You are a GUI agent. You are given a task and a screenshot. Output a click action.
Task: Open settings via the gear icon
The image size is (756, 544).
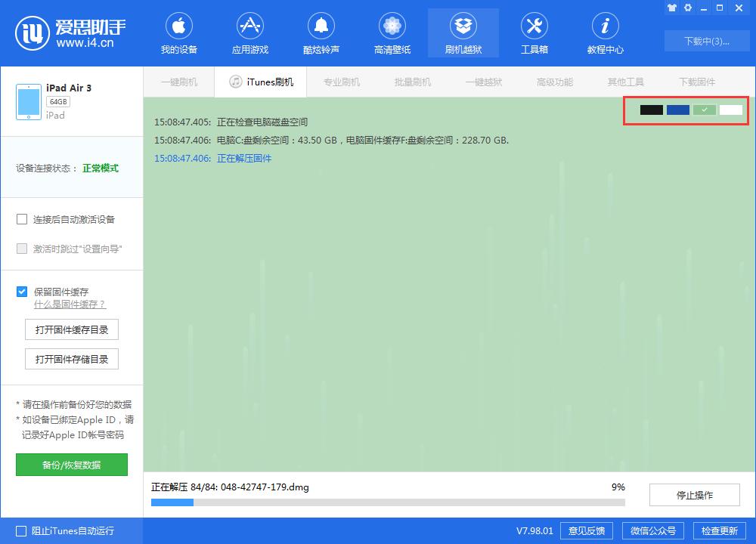[687, 8]
